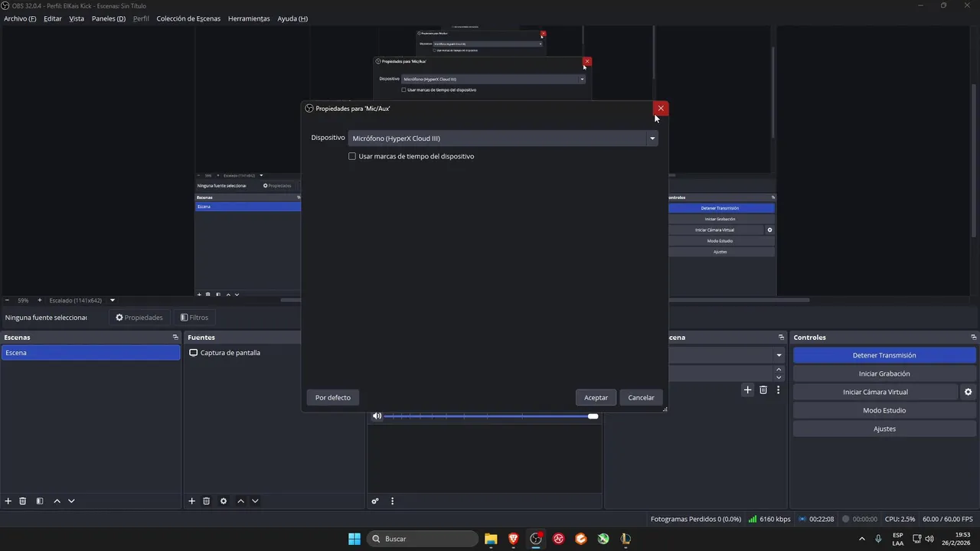Screen dimensions: 980x551
Task: Remove selected scene with Escenas trash icon
Action: (x=23, y=501)
